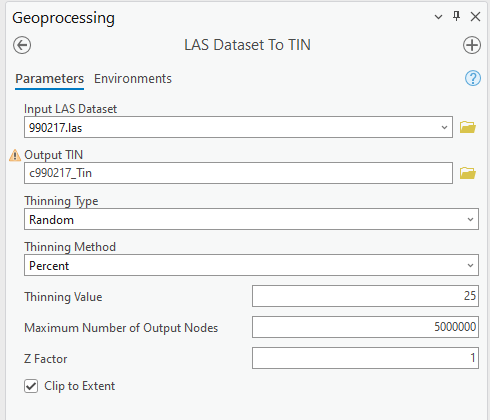Viewport: 490px width, 420px height.
Task: Click the Output TIN warning icon
Action: coord(15,155)
